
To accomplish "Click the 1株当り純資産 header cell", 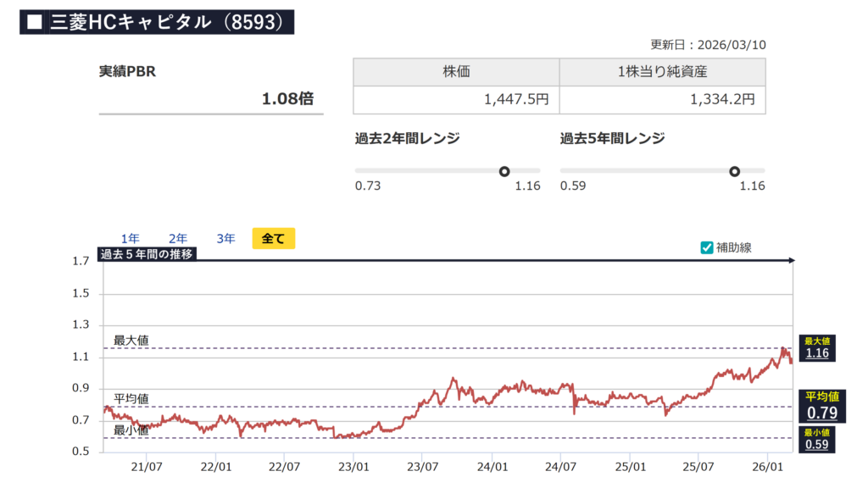I will (x=662, y=72).
